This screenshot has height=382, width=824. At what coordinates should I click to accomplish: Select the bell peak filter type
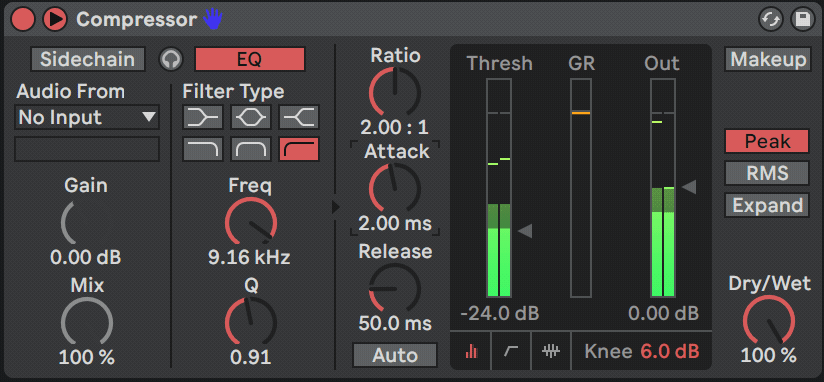[x=251, y=117]
